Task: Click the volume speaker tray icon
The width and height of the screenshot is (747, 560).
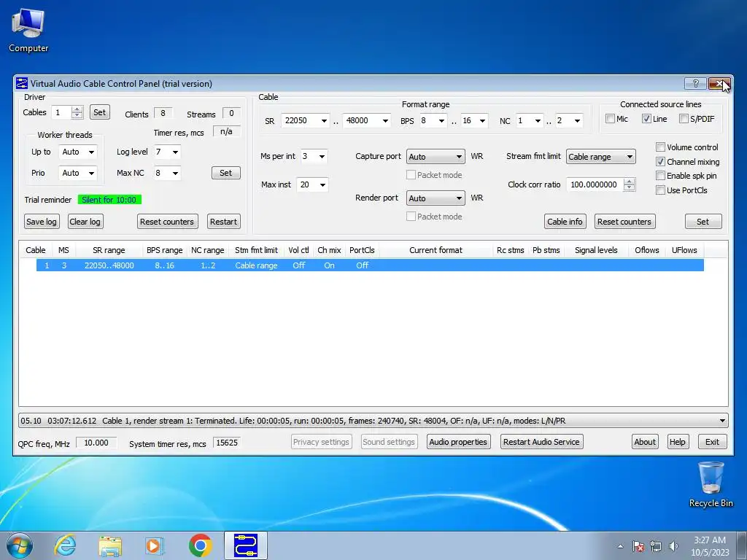Action: click(673, 546)
